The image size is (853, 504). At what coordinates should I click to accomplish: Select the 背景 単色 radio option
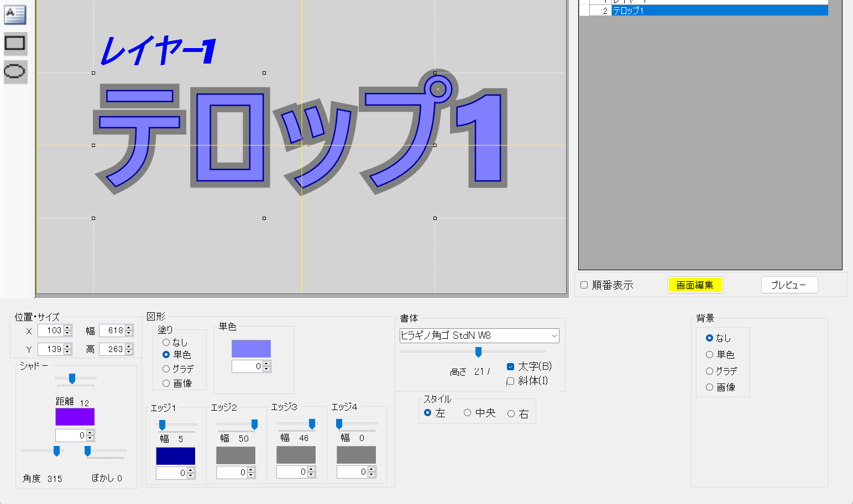tap(709, 355)
